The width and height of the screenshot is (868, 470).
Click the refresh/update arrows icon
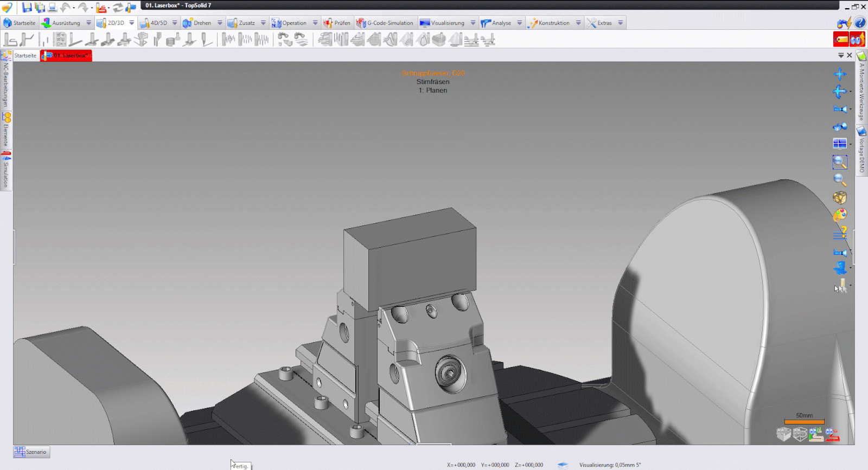(x=118, y=8)
